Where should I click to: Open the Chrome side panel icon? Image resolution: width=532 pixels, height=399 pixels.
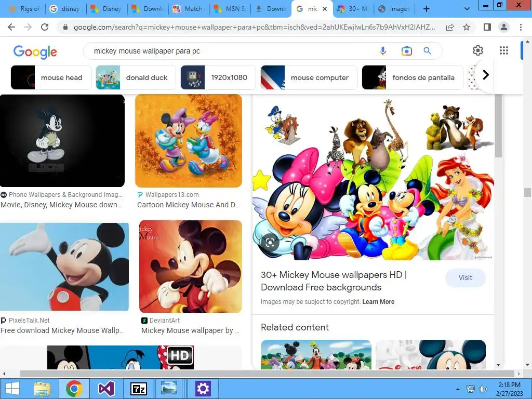point(487,27)
